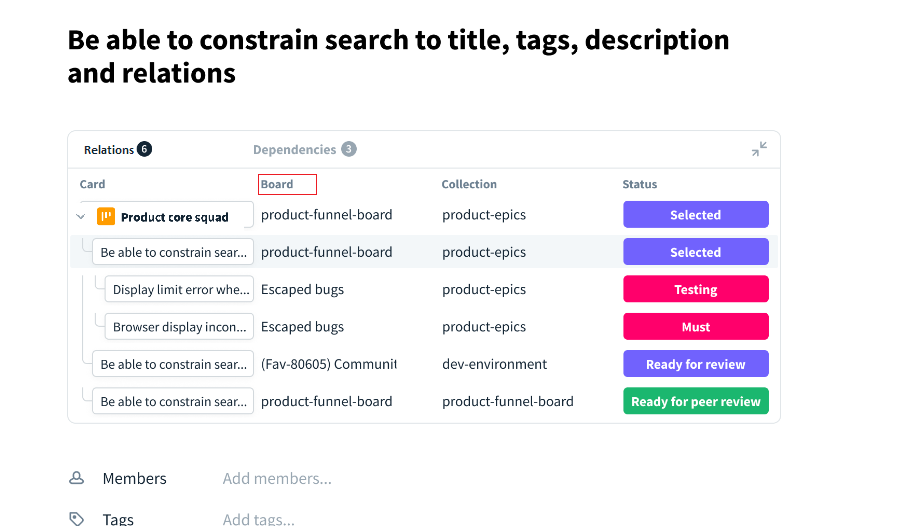Open the Browser display incon... card
904x526 pixels.
click(179, 326)
